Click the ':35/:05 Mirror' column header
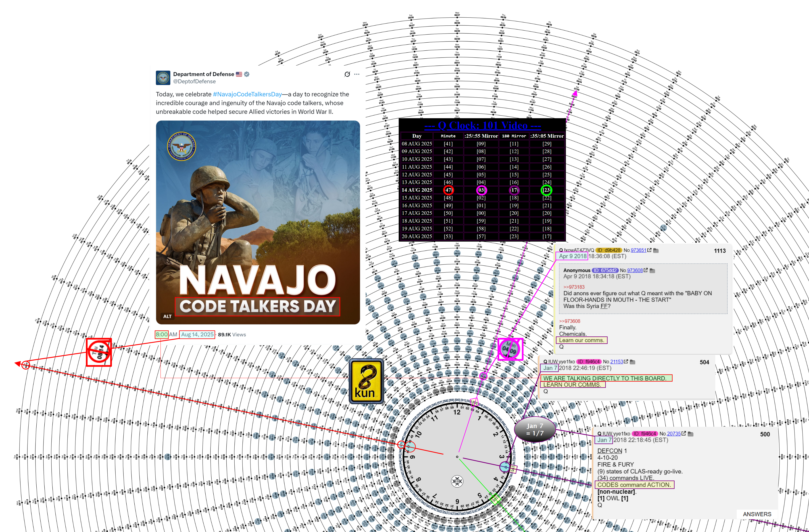Image resolution: width=809 pixels, height=532 pixels. [547, 136]
